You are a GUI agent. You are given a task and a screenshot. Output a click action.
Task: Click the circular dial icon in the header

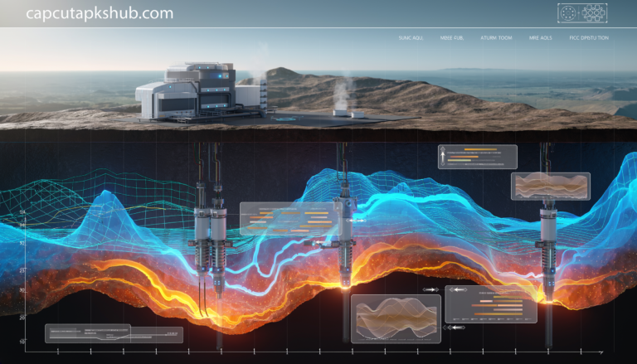point(568,13)
